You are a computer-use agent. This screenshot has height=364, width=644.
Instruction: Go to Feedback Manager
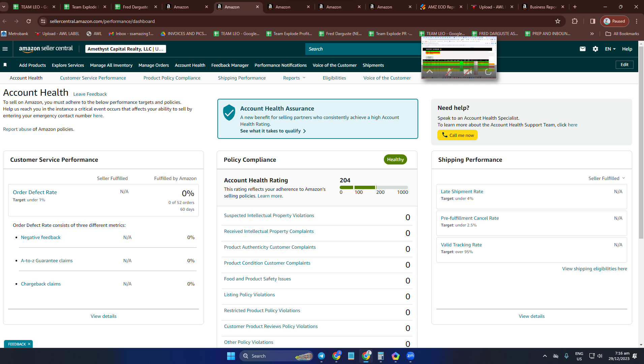coord(230,65)
